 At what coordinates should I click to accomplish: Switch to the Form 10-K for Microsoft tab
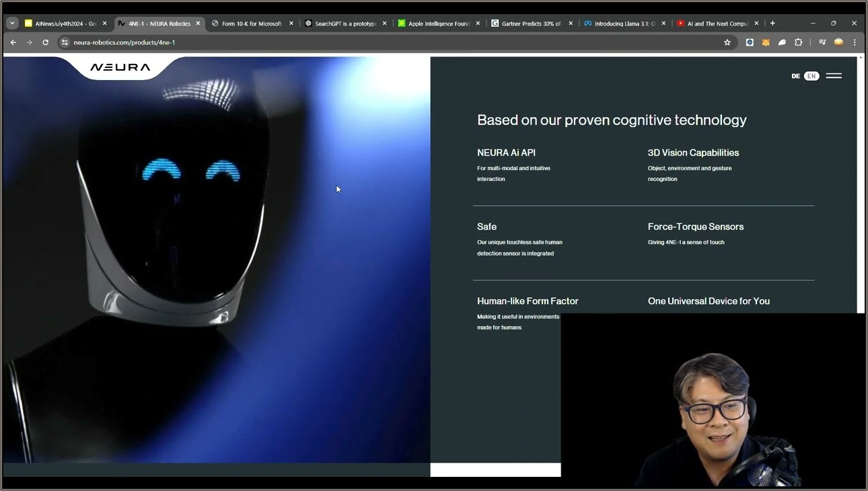point(252,23)
